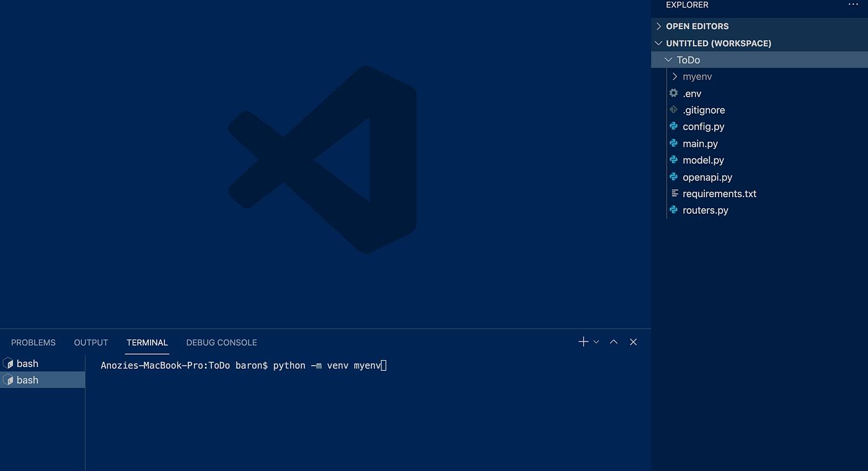Viewport: 868px width, 471px height.
Task: Click the Python icon beside main.py
Action: click(674, 143)
